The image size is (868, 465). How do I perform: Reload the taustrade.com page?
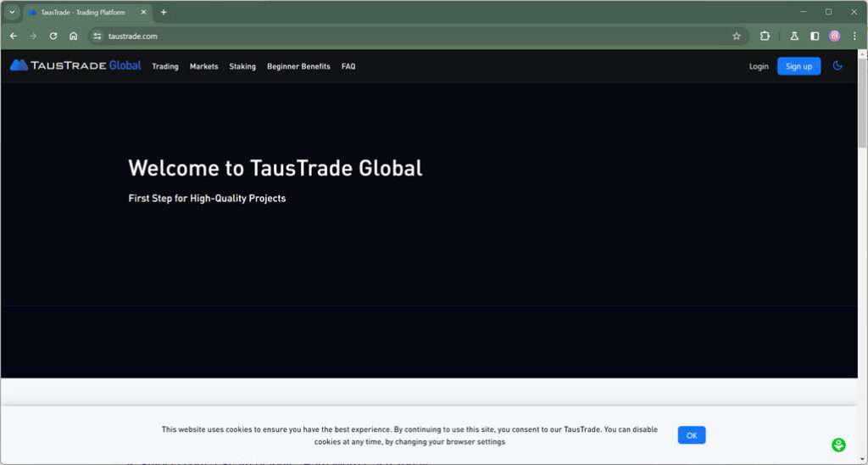point(53,36)
